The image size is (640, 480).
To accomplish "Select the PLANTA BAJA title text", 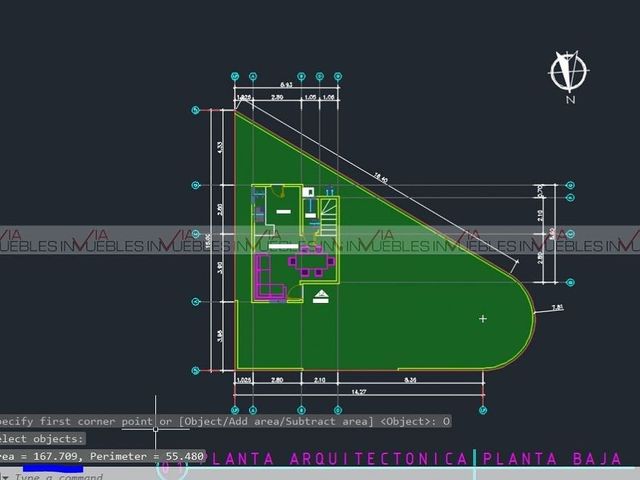I will point(552,458).
